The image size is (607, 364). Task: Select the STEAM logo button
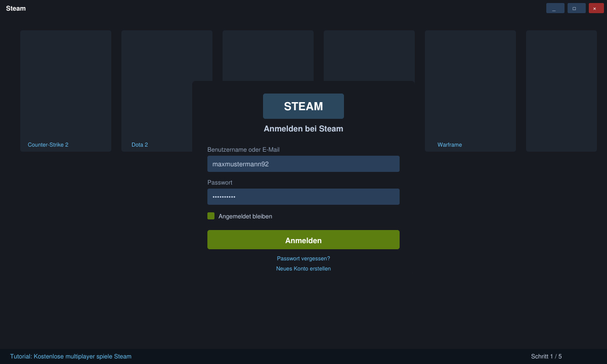click(303, 106)
